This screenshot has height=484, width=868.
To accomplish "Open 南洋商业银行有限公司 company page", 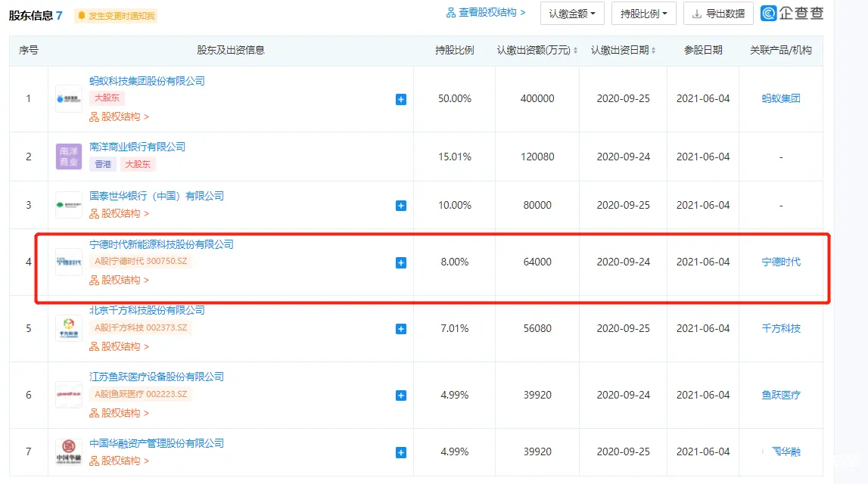I will tap(137, 147).
